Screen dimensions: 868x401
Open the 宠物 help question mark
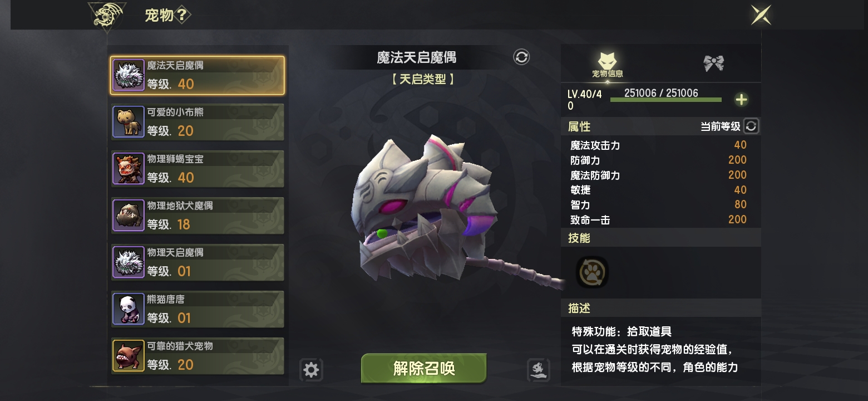coord(181,15)
